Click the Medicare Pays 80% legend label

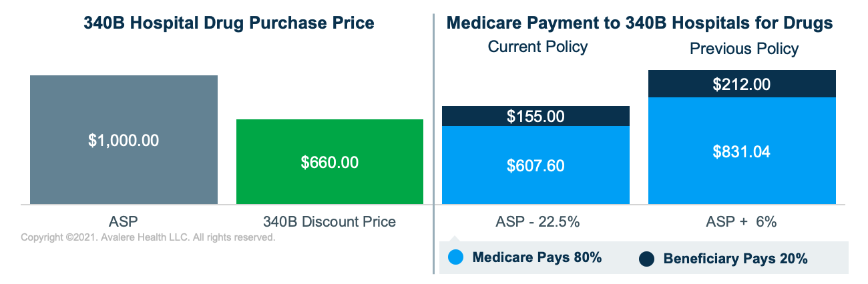click(537, 258)
